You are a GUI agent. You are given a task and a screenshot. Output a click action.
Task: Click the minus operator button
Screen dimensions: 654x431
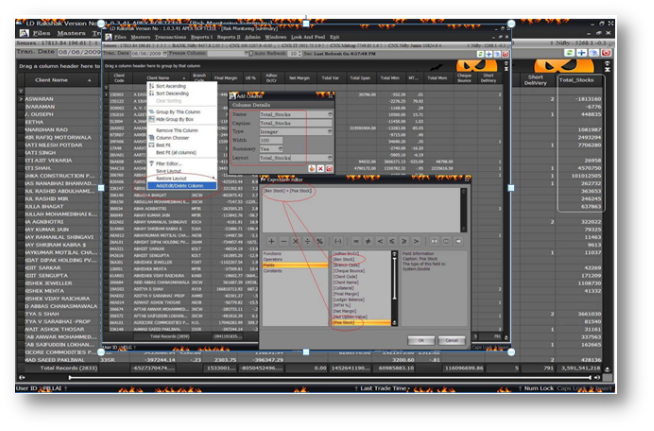286,243
